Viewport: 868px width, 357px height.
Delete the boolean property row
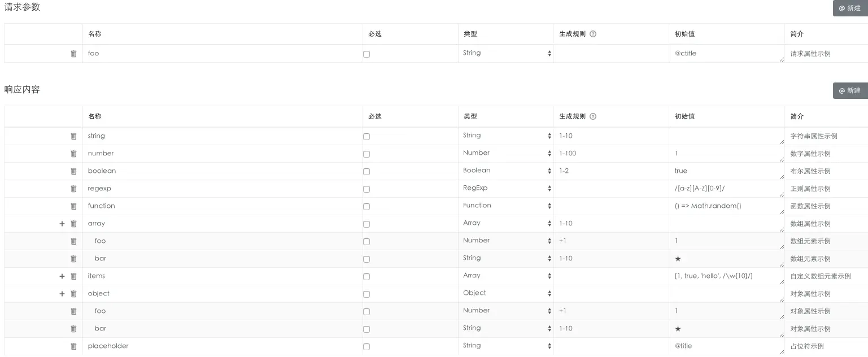(73, 171)
